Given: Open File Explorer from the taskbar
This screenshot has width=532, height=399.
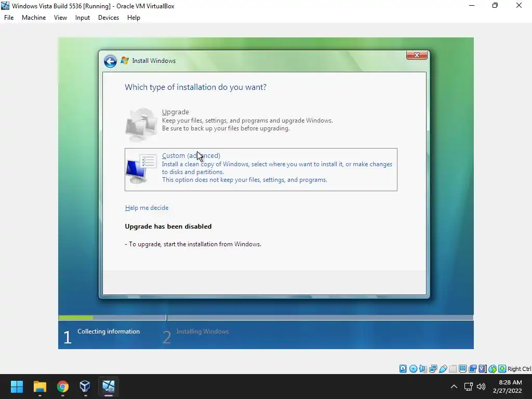Looking at the screenshot, I should click(39, 387).
